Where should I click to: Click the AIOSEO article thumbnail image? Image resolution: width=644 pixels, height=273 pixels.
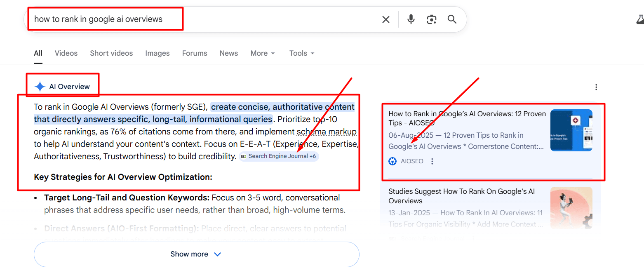point(571,130)
